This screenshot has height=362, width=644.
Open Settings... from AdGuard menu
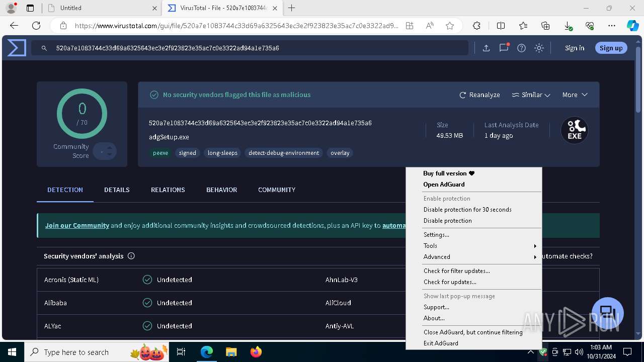click(x=473, y=235)
